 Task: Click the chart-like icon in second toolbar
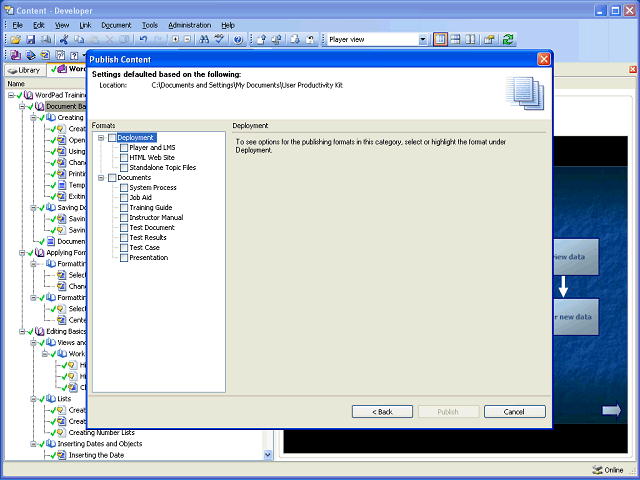(60, 55)
